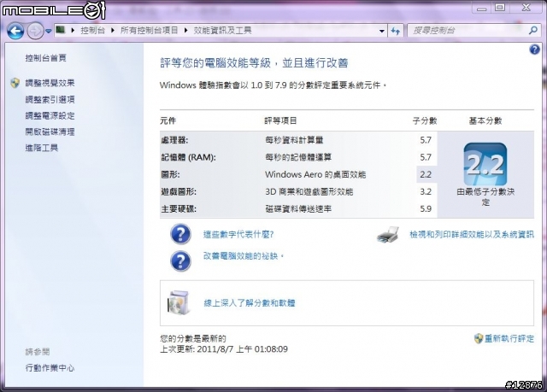The image size is (547, 392).
Task: Open help with the blue question icon
Action: [x=534, y=50]
